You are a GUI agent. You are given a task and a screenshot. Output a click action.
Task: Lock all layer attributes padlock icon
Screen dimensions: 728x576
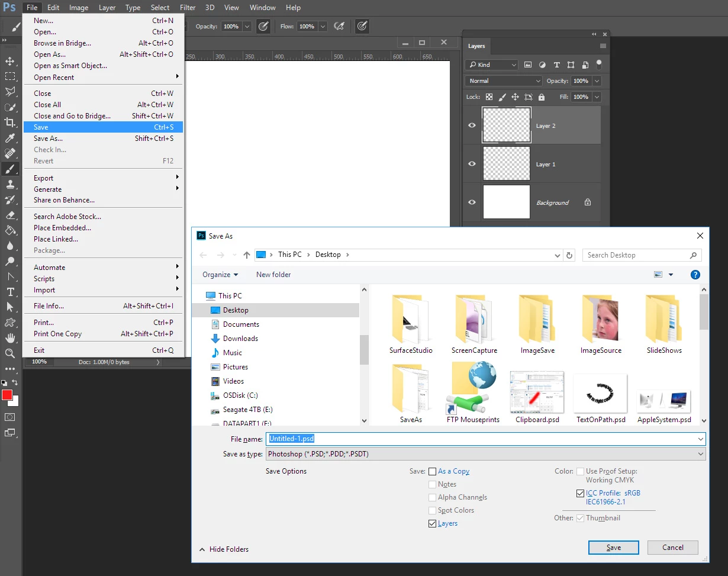coord(543,97)
